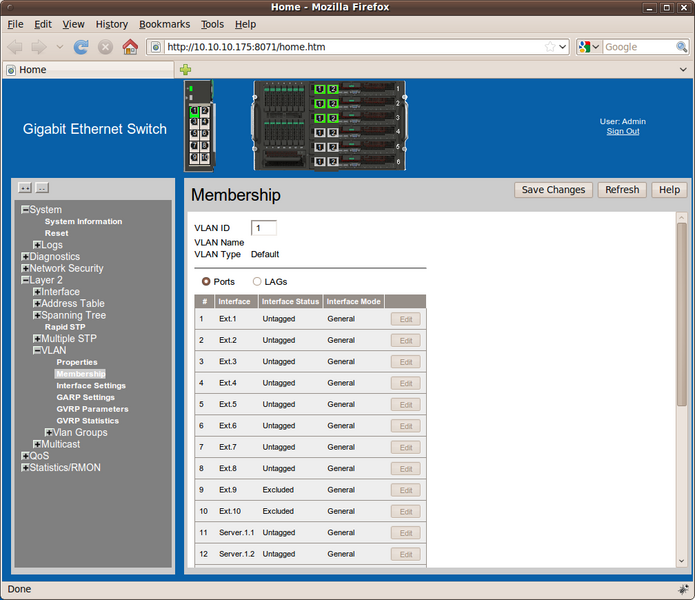Open System Information in the tree
The height and width of the screenshot is (600, 695).
[x=83, y=221]
